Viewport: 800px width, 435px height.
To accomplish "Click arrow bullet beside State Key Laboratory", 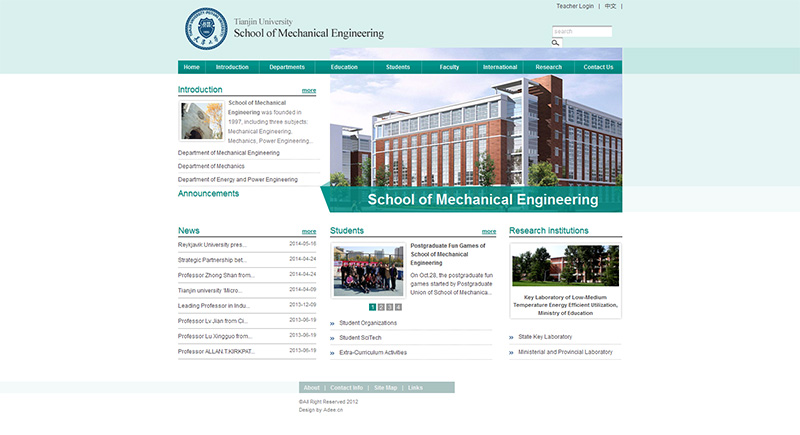I will pos(512,338).
